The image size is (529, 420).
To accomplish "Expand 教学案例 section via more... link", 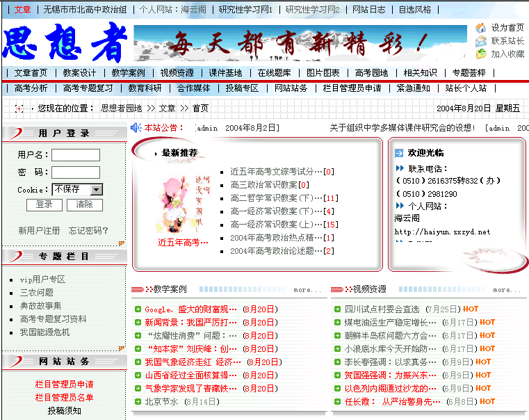I will (307, 290).
